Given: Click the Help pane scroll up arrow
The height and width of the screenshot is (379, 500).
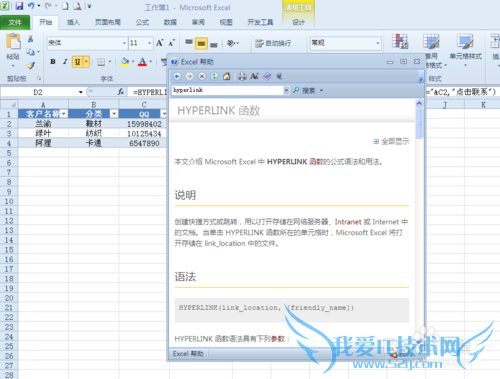Looking at the screenshot, I should (419, 104).
